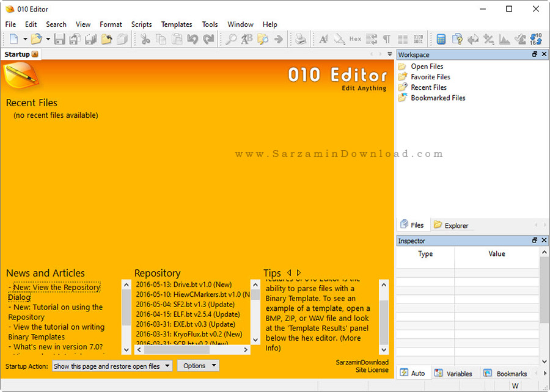Click the Redo arrow icon
The image size is (550, 392).
pos(209,39)
